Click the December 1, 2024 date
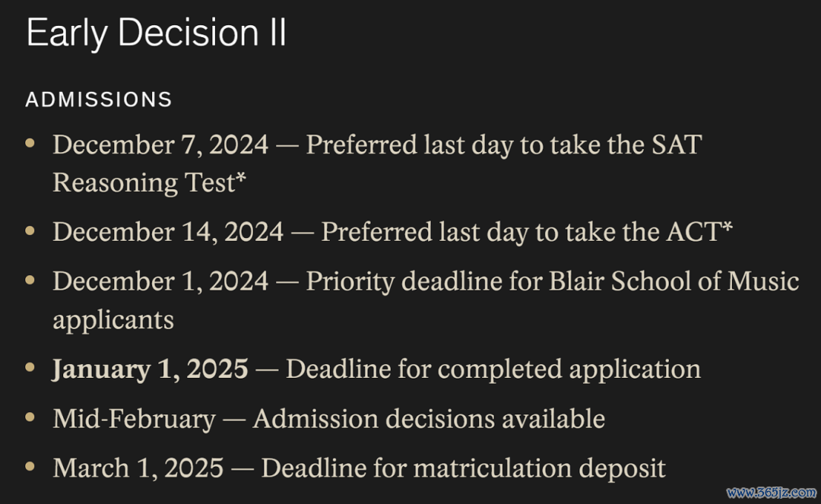Screen dimensions: 821x504 click(160, 281)
